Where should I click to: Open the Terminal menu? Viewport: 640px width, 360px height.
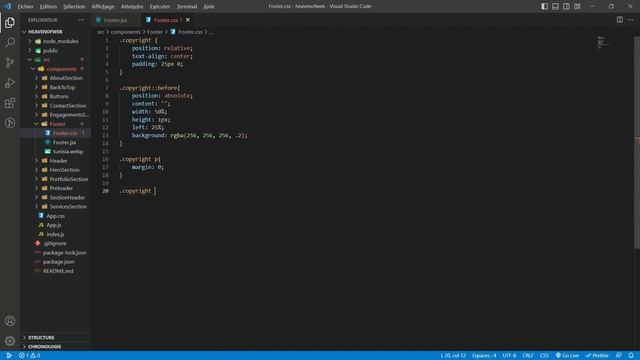[187, 7]
